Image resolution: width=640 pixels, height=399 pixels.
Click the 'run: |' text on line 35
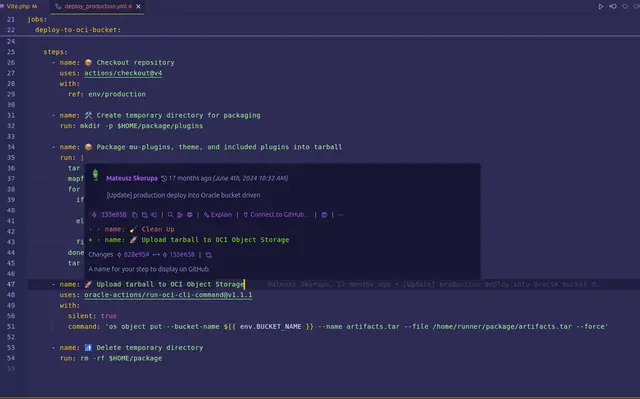point(72,157)
